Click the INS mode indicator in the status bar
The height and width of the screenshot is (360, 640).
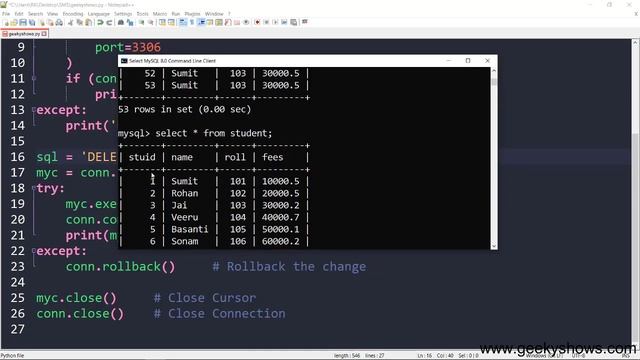[x=625, y=356]
